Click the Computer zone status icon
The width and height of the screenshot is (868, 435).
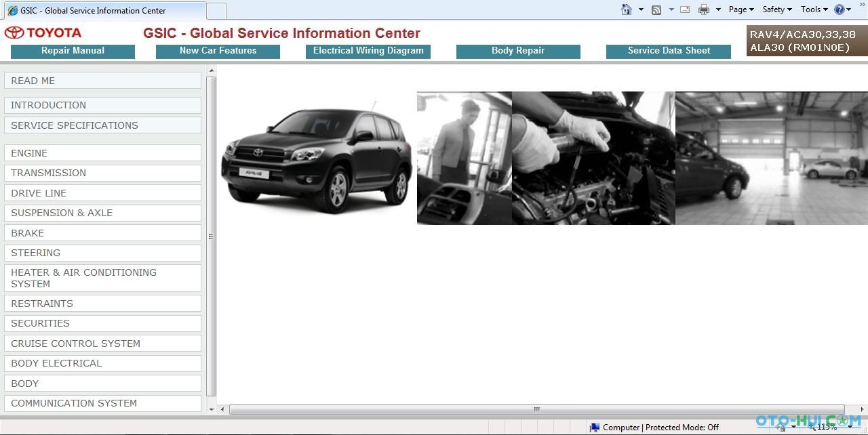click(x=595, y=428)
